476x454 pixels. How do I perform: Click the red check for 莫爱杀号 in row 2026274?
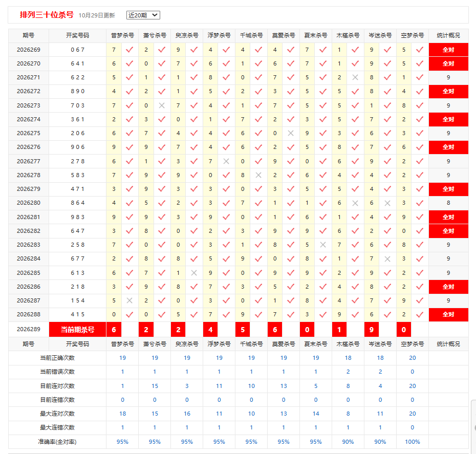291,119
